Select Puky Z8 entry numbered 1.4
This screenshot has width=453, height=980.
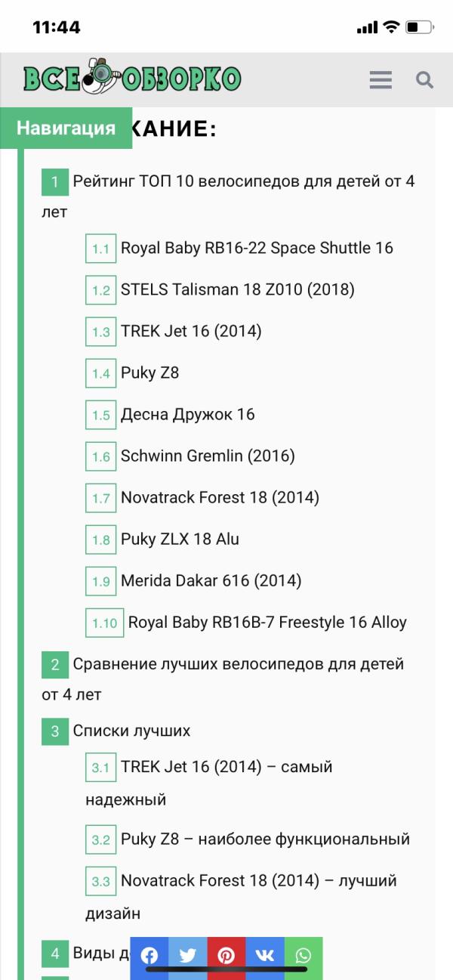(149, 373)
